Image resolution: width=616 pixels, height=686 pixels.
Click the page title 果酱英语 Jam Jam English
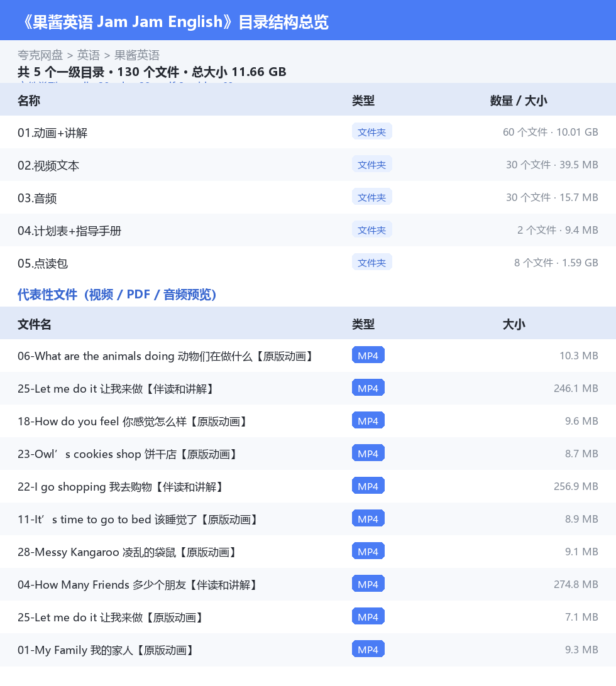(175, 21)
